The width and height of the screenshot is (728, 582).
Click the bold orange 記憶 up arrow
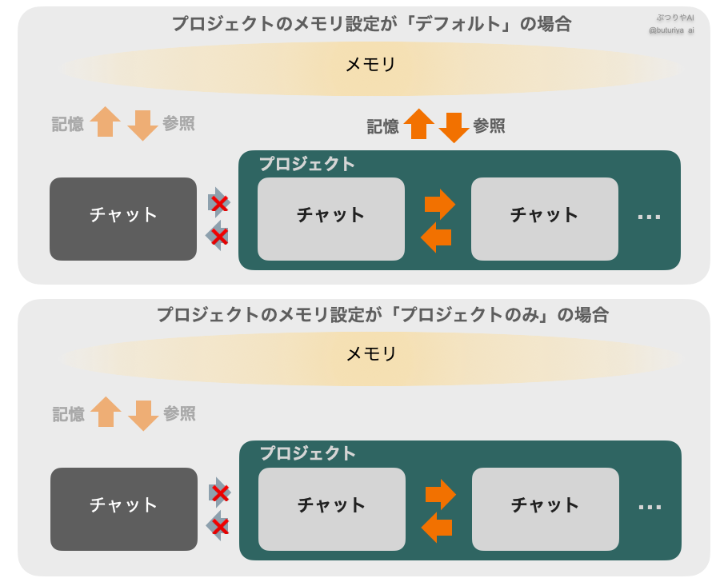pos(418,124)
